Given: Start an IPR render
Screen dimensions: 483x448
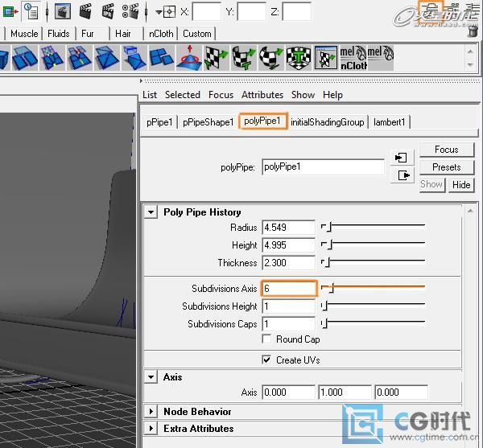Looking at the screenshot, I should click(108, 11).
